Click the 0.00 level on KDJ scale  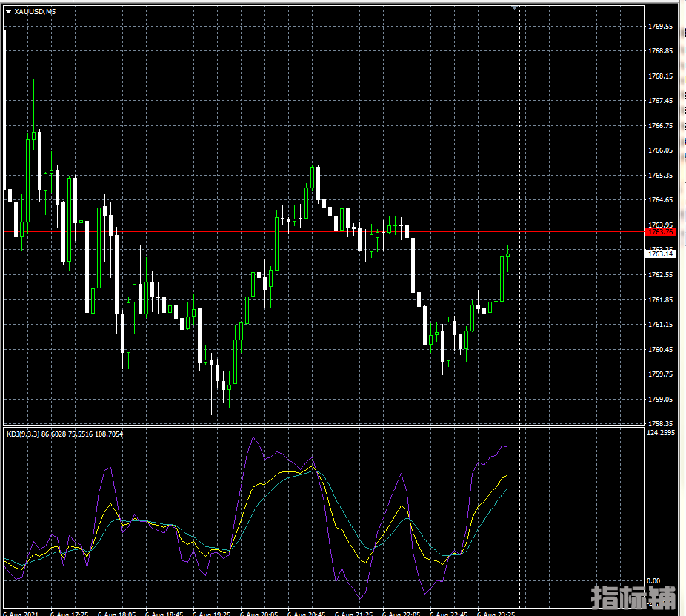[x=654, y=580]
